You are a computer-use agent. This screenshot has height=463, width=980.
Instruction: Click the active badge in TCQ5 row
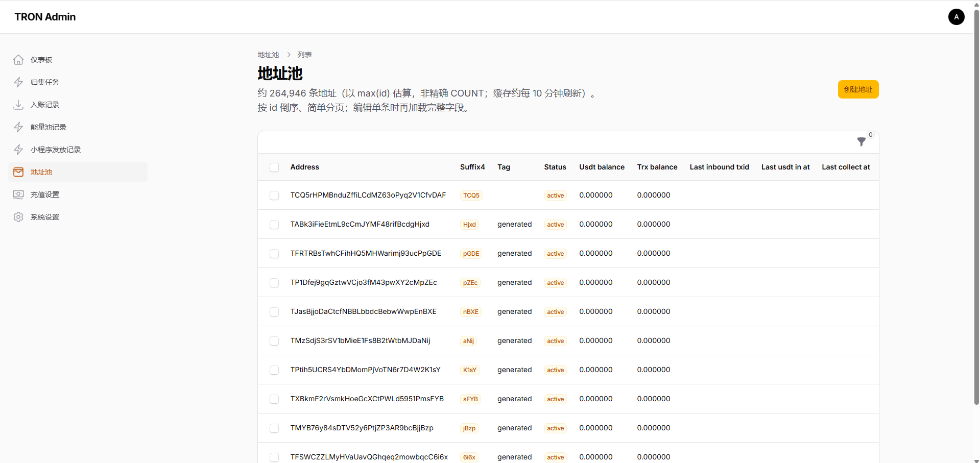click(556, 196)
